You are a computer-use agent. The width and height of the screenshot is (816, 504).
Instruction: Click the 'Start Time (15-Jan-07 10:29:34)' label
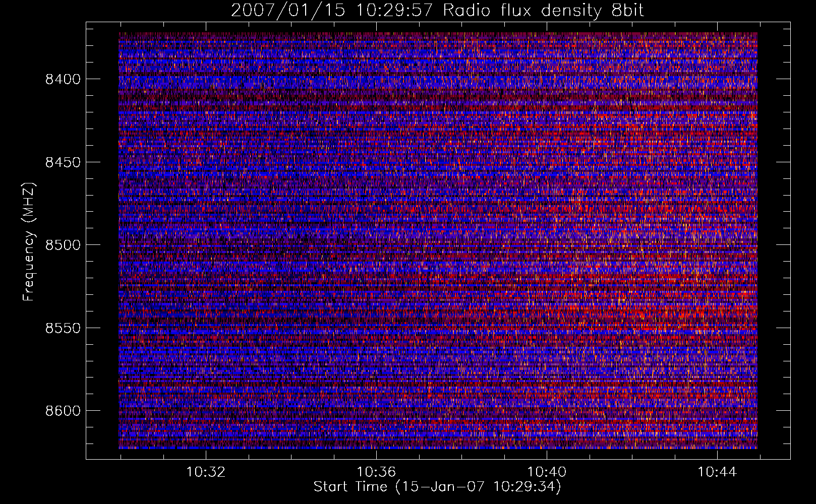437,487
